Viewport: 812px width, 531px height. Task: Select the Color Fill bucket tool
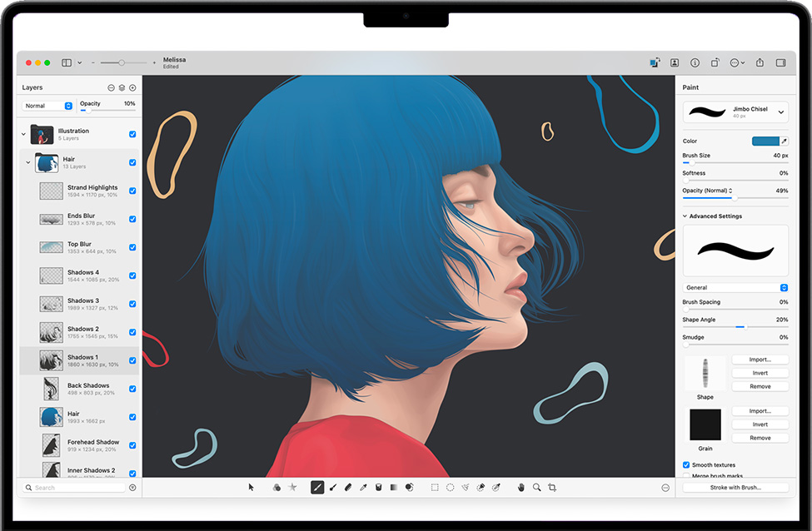(x=379, y=487)
